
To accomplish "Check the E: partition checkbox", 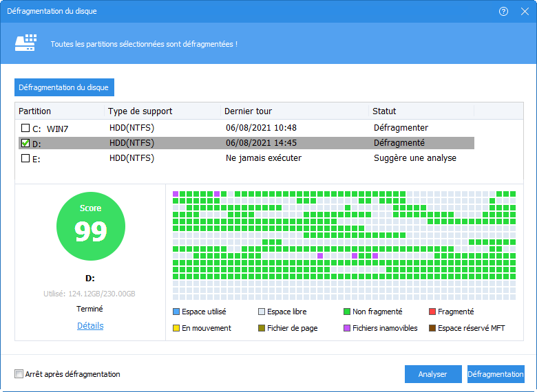I will click(x=25, y=158).
